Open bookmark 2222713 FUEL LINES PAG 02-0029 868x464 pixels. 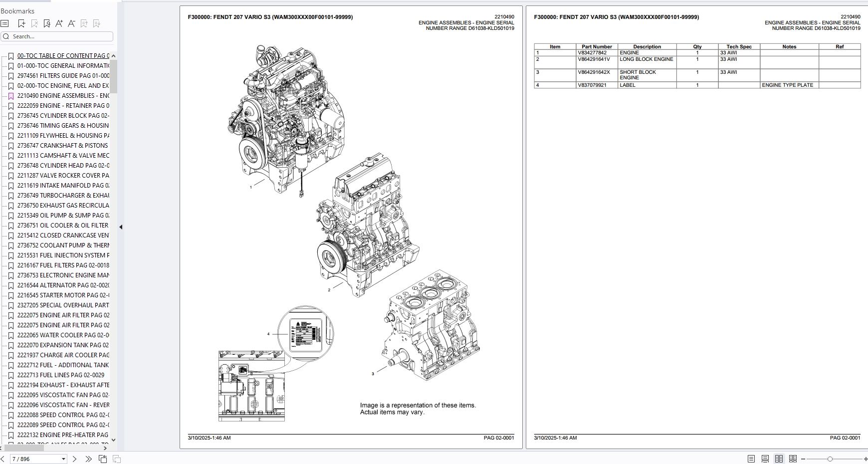click(61, 375)
